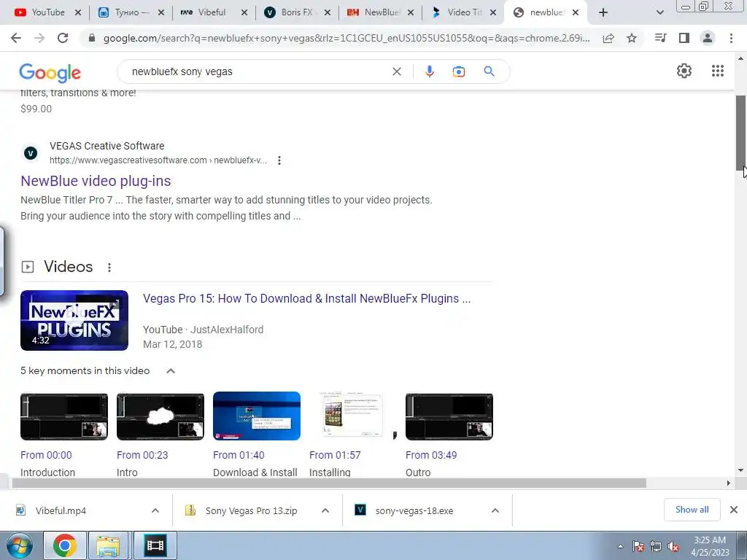
Task: Close the Vibeful tab
Action: point(244,13)
